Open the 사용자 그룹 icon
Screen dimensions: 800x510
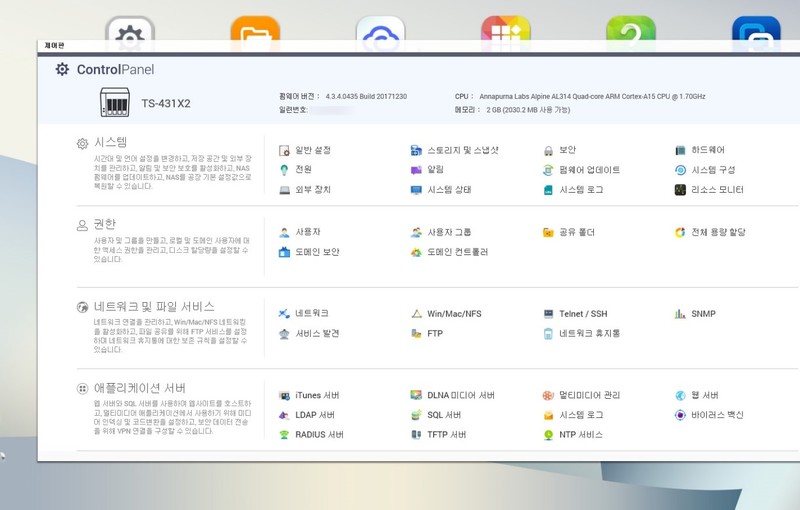pyautogui.click(x=416, y=233)
